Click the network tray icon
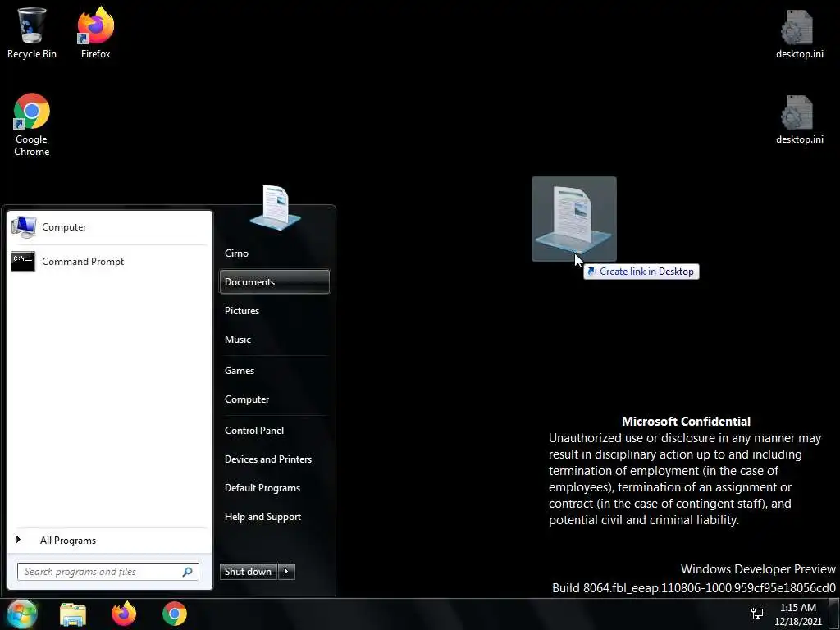This screenshot has width=840, height=630. [757, 614]
